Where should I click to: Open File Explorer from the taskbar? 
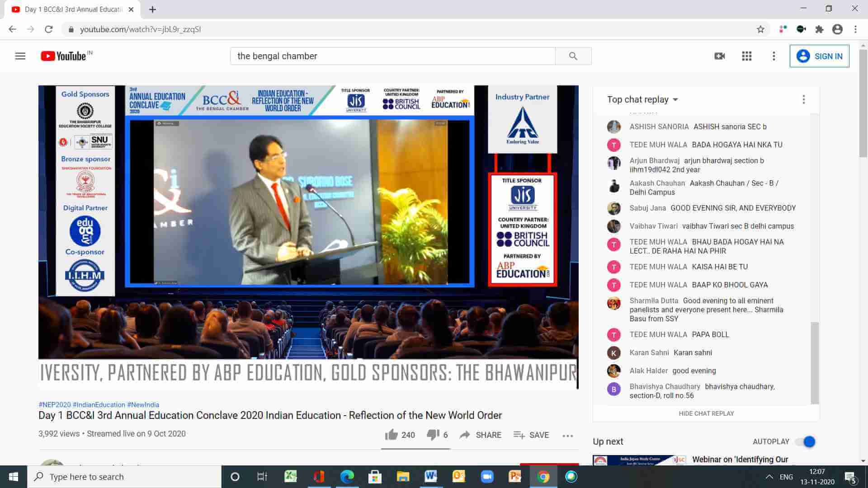click(x=403, y=477)
